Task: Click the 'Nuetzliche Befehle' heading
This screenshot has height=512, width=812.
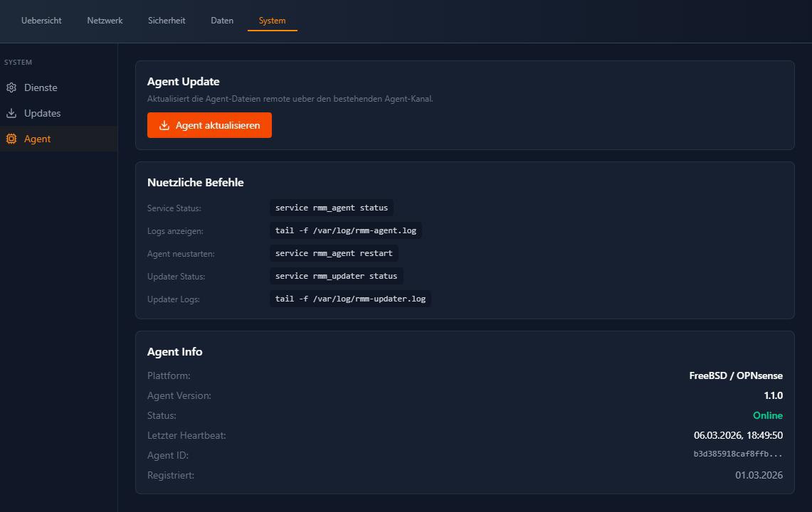Action: pos(195,182)
